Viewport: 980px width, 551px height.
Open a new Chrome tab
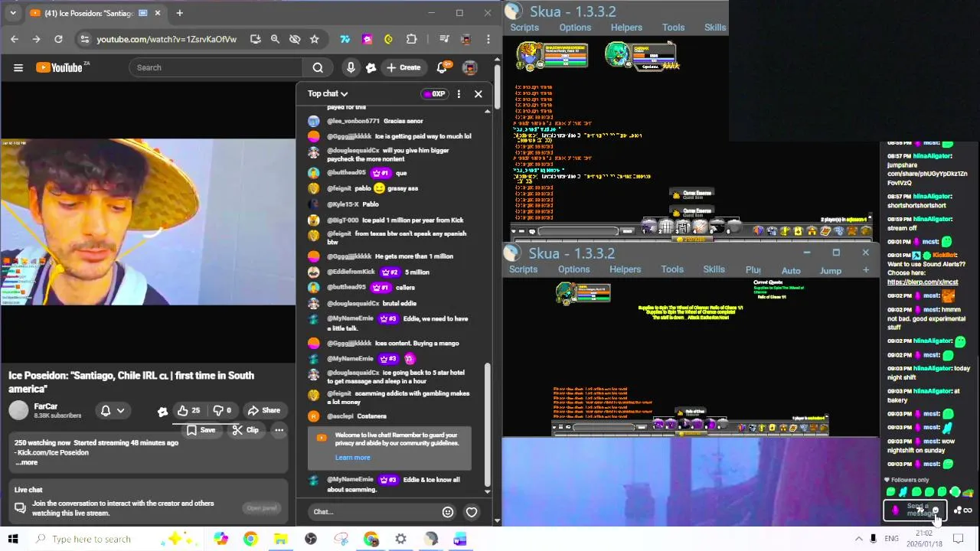point(179,13)
